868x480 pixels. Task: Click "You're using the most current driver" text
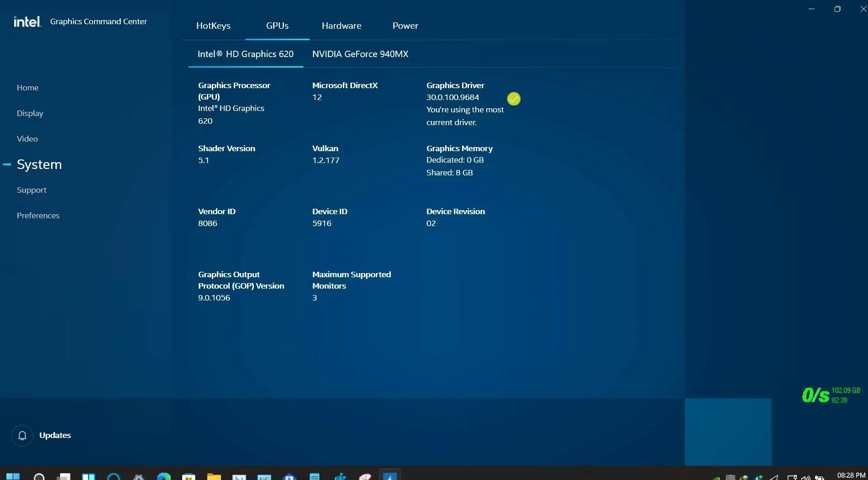coord(465,116)
